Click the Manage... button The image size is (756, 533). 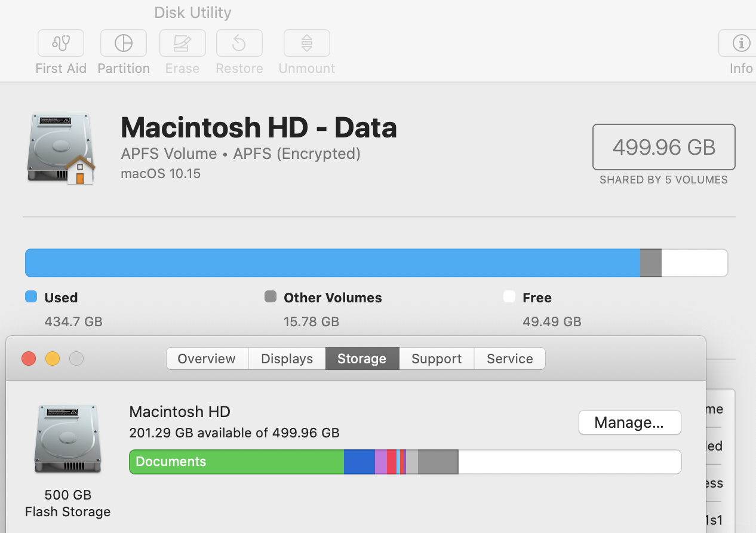(x=629, y=422)
